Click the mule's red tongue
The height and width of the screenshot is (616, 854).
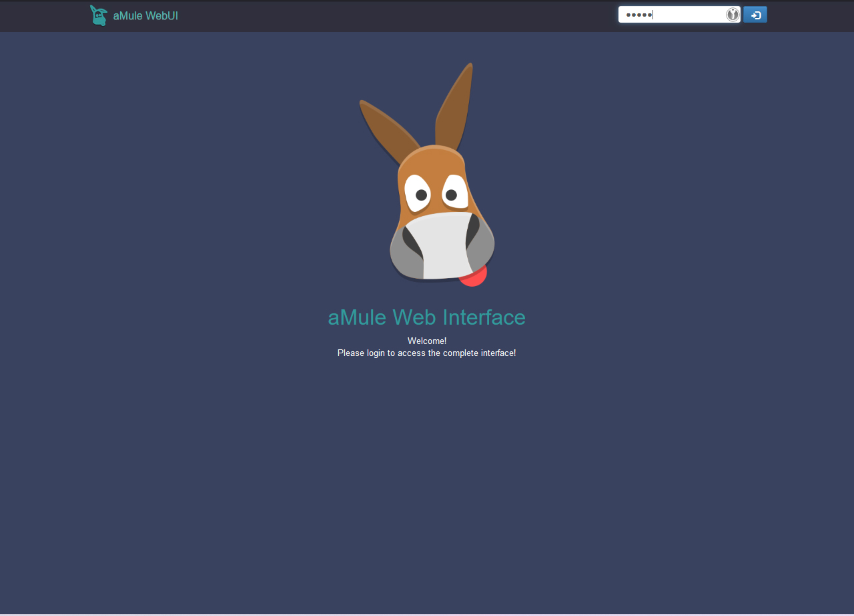474,276
